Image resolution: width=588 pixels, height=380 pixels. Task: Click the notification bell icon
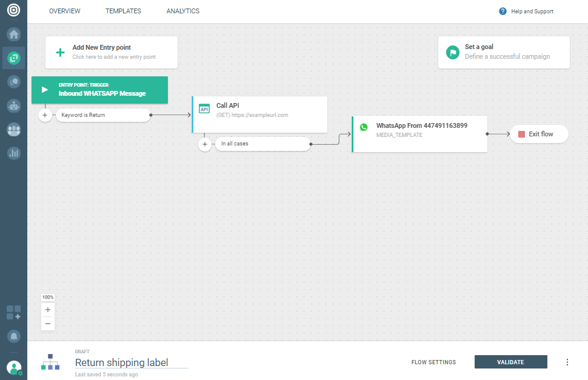click(13, 336)
